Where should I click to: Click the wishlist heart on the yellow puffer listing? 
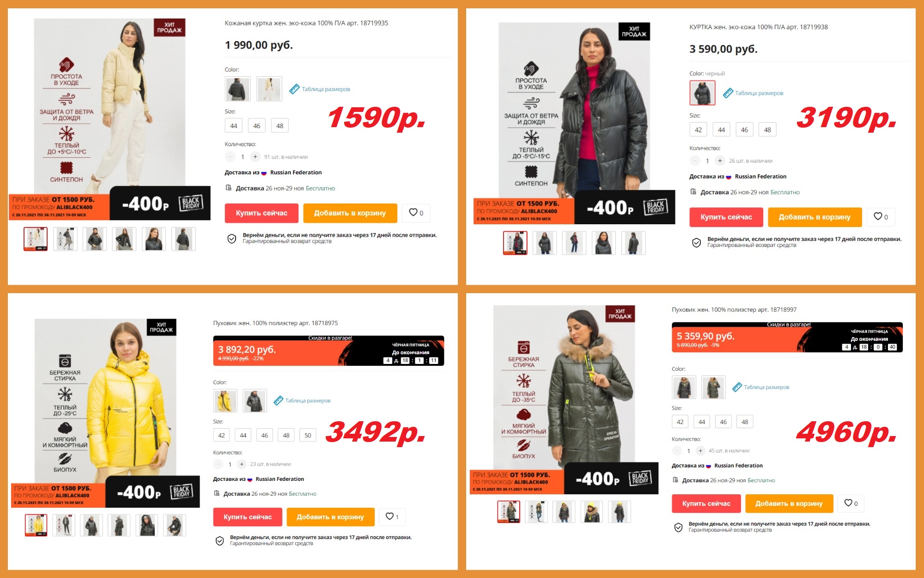click(392, 517)
